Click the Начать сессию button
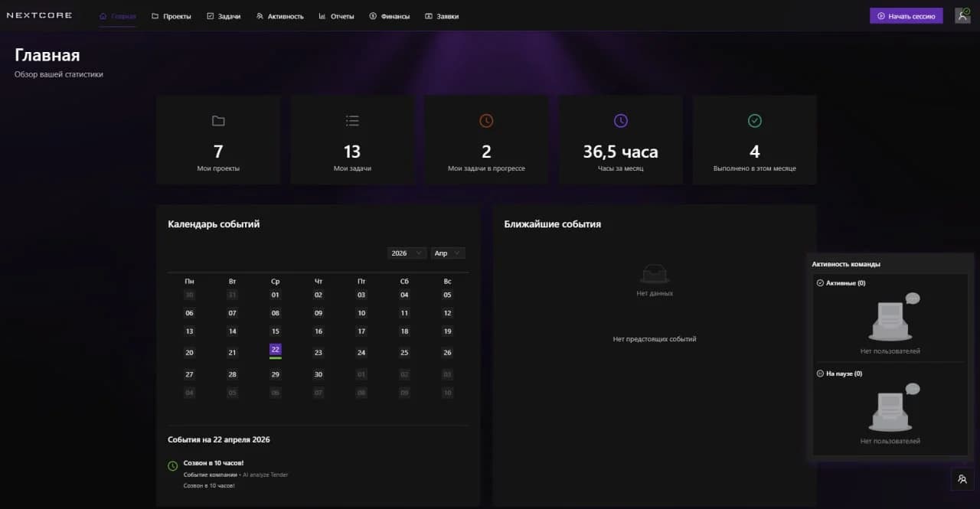980x509 pixels. click(906, 15)
